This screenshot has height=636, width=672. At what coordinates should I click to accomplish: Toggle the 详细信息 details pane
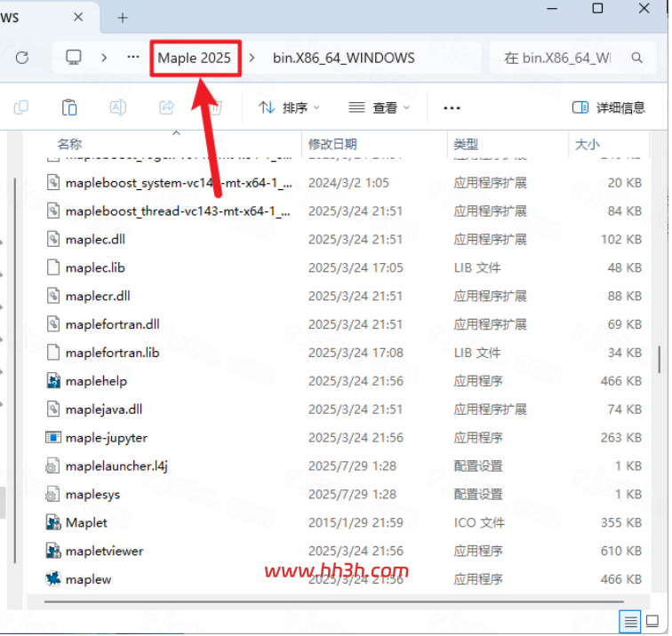[609, 107]
